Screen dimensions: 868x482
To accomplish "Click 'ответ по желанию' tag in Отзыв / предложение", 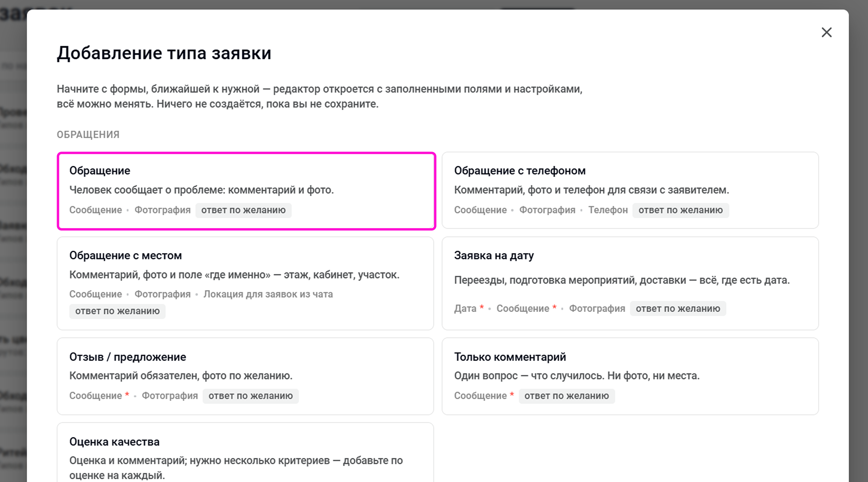I will point(250,396).
